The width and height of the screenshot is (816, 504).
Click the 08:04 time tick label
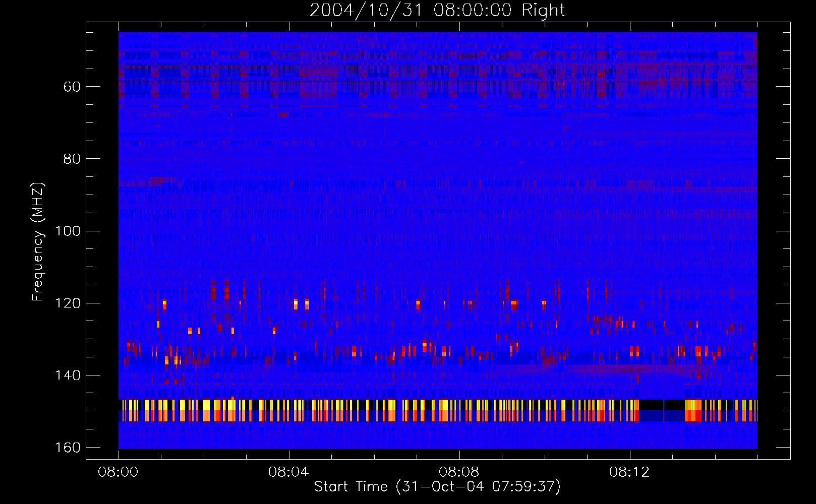coord(289,472)
